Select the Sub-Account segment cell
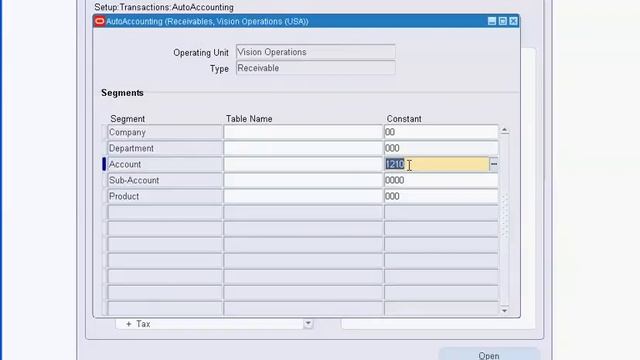640x360 pixels. click(165, 180)
